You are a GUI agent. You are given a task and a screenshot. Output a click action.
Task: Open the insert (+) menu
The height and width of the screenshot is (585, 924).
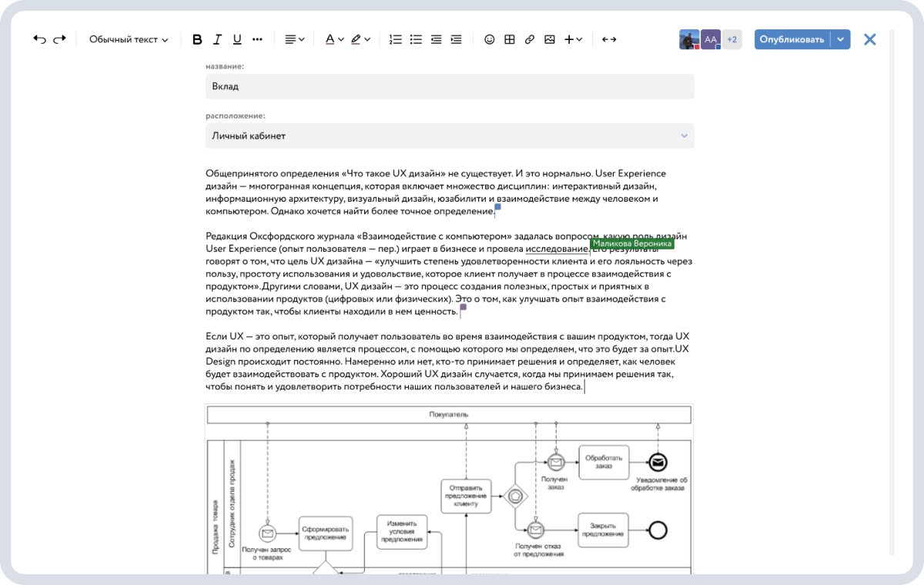[x=572, y=39]
